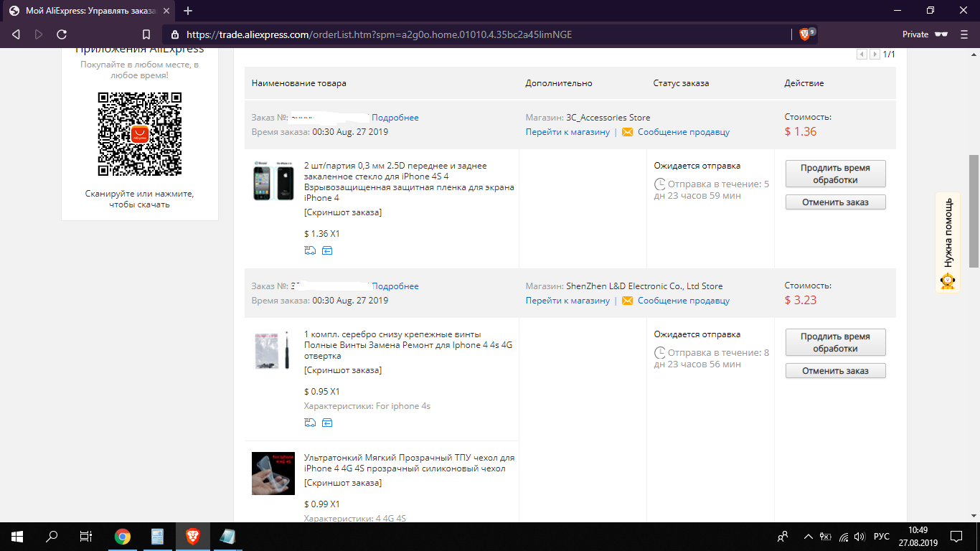This screenshot has width=980, height=551.
Task: Open the Calculator app on taskbar
Action: pyautogui.click(x=157, y=536)
